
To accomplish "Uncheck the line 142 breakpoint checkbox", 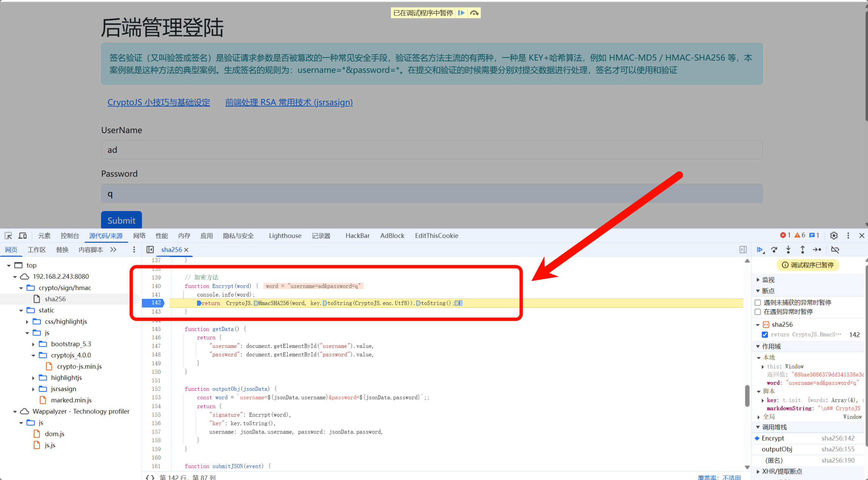I will pos(765,335).
